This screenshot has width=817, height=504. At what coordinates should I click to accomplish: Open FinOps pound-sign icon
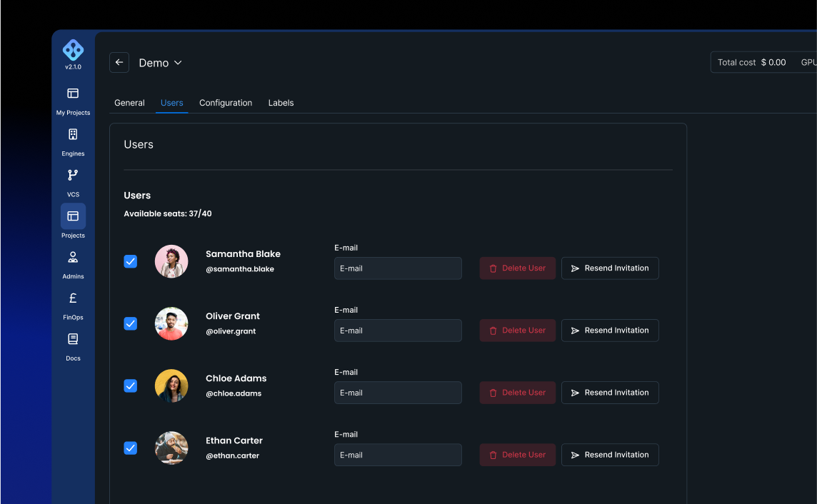[73, 298]
